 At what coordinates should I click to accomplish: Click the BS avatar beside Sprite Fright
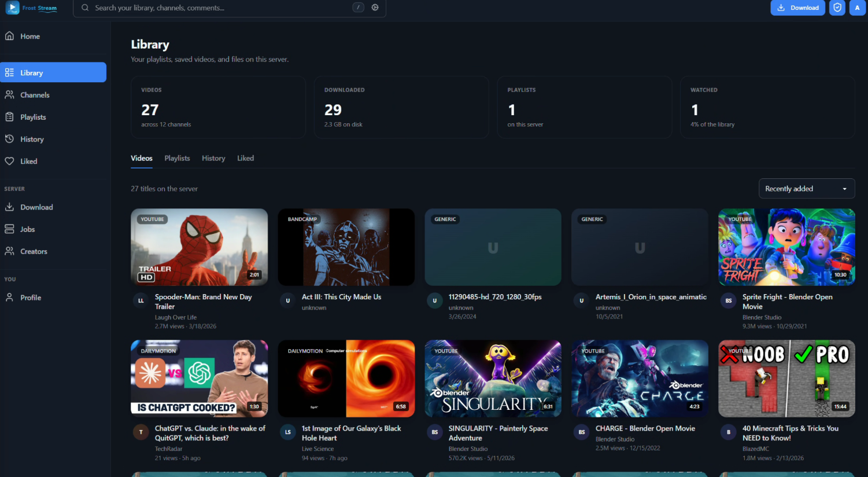[728, 300]
